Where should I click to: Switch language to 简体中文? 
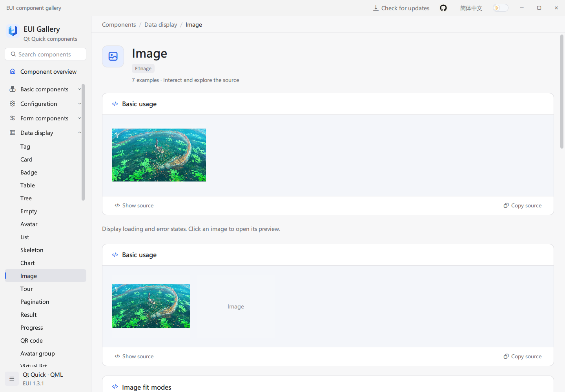[471, 8]
